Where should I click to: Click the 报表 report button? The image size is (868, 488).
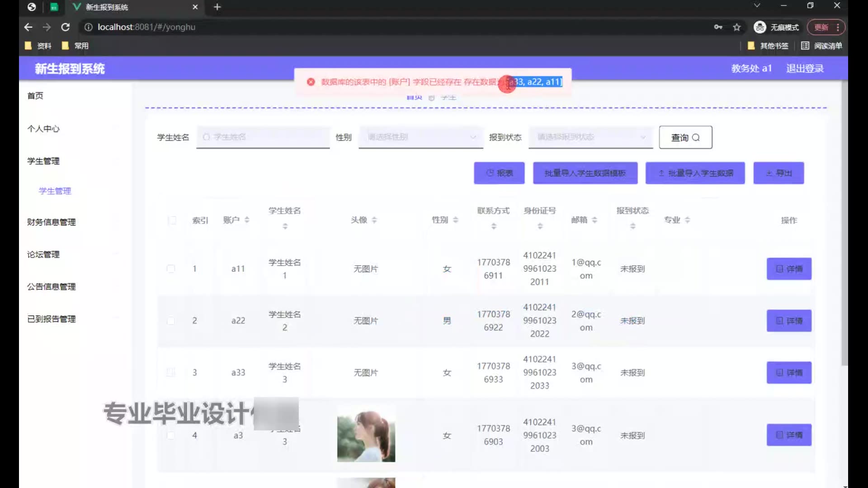click(499, 173)
